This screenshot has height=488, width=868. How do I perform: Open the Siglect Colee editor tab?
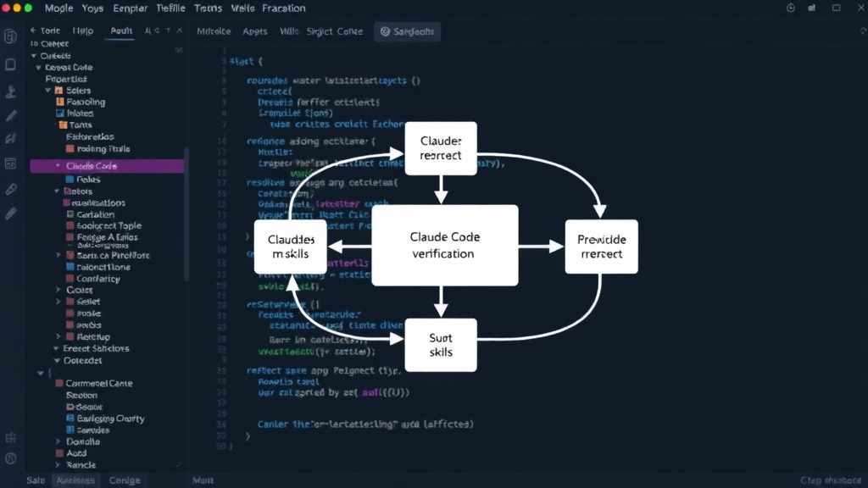pyautogui.click(x=335, y=31)
